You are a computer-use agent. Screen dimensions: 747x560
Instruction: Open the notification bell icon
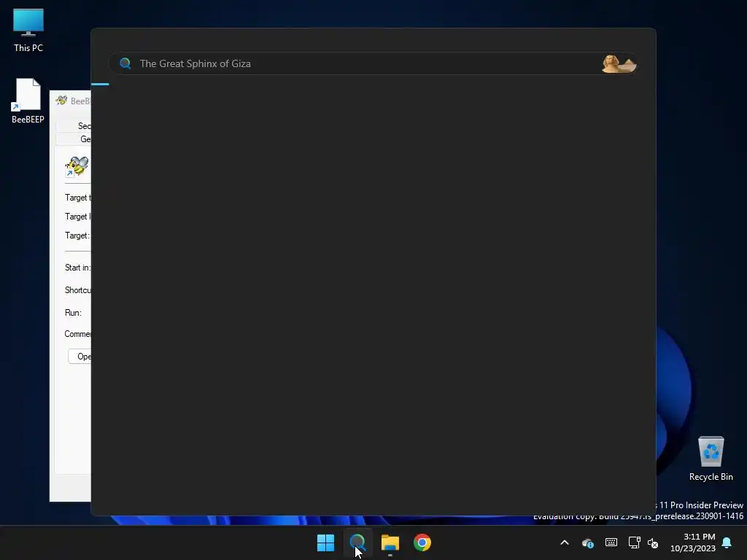coord(727,542)
